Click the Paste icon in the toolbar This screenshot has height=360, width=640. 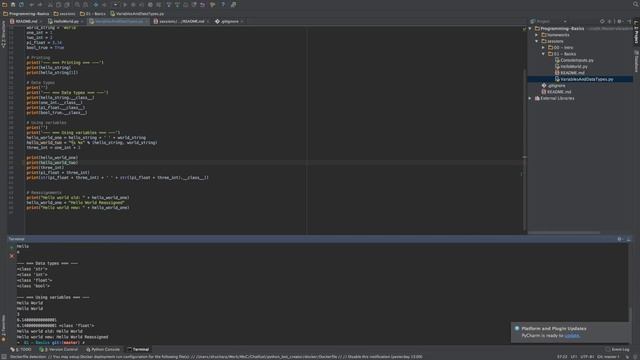coord(67,4)
